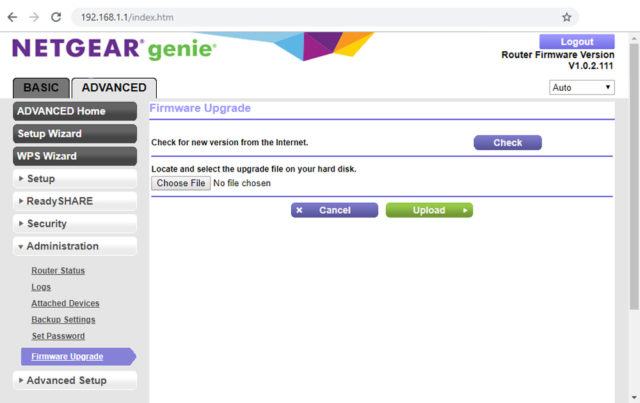Reload the router page
This screenshot has width=640, height=403.
point(55,17)
